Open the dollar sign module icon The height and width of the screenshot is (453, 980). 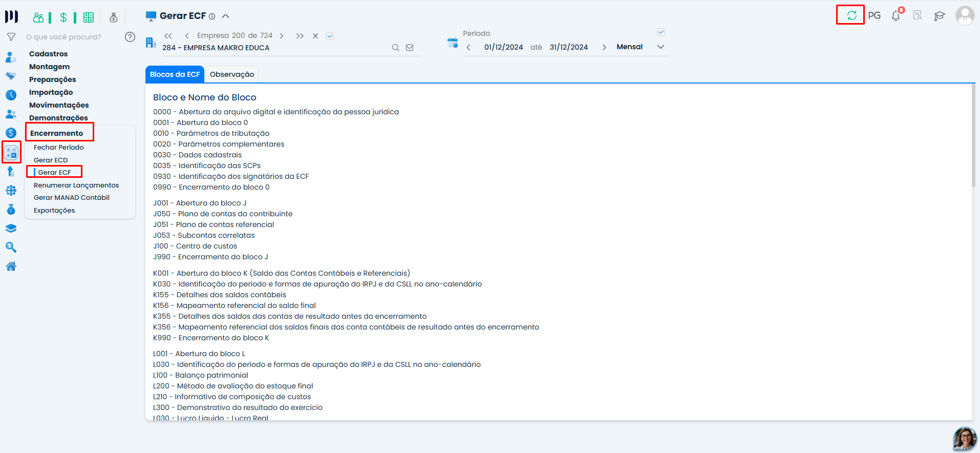(63, 17)
